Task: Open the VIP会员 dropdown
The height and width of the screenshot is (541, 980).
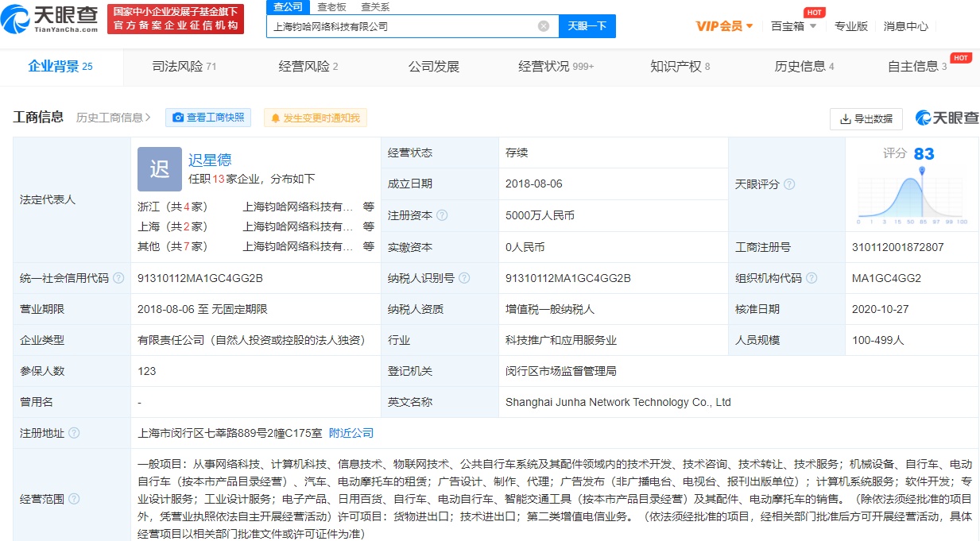Action: 724,26
